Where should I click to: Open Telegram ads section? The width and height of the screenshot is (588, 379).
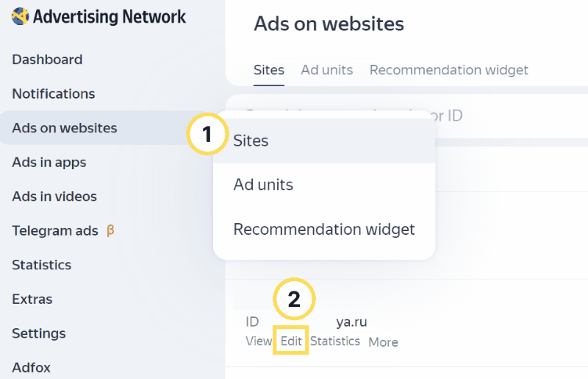[x=55, y=230]
